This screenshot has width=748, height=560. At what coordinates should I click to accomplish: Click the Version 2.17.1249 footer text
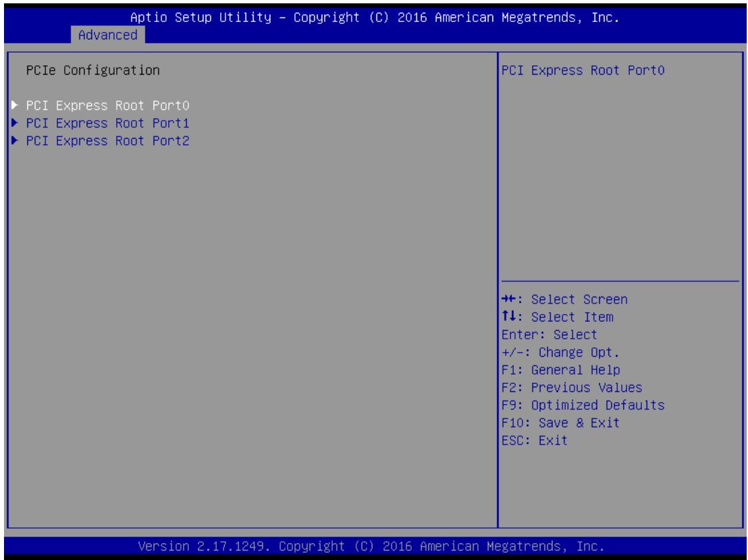point(371,546)
